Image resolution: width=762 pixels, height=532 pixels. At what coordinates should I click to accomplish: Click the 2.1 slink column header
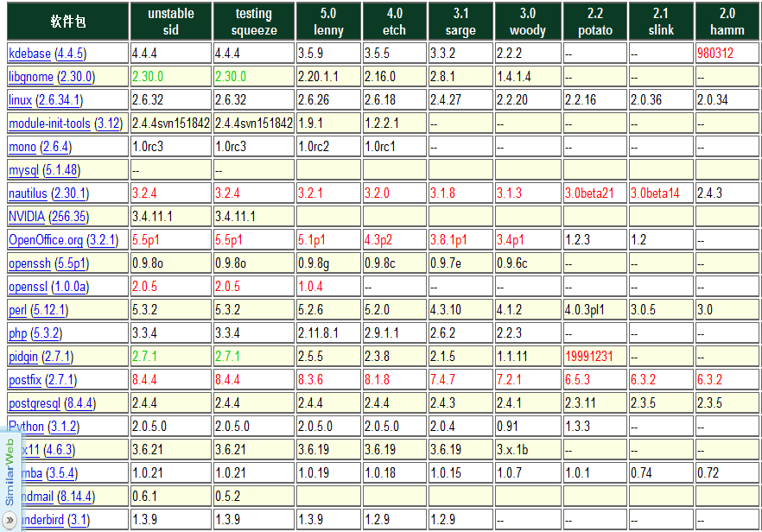pyautogui.click(x=662, y=22)
